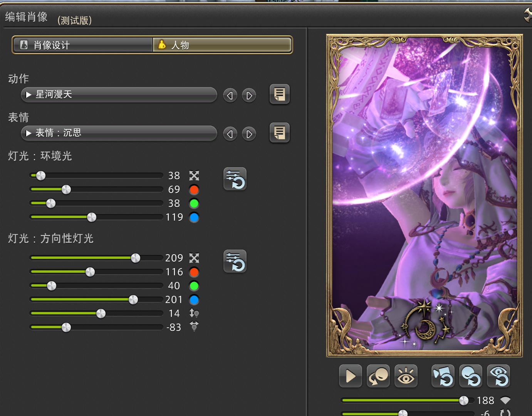This screenshot has height=416, width=532.
Task: Click the horizontal light angle icon beside -83
Action: click(x=194, y=327)
